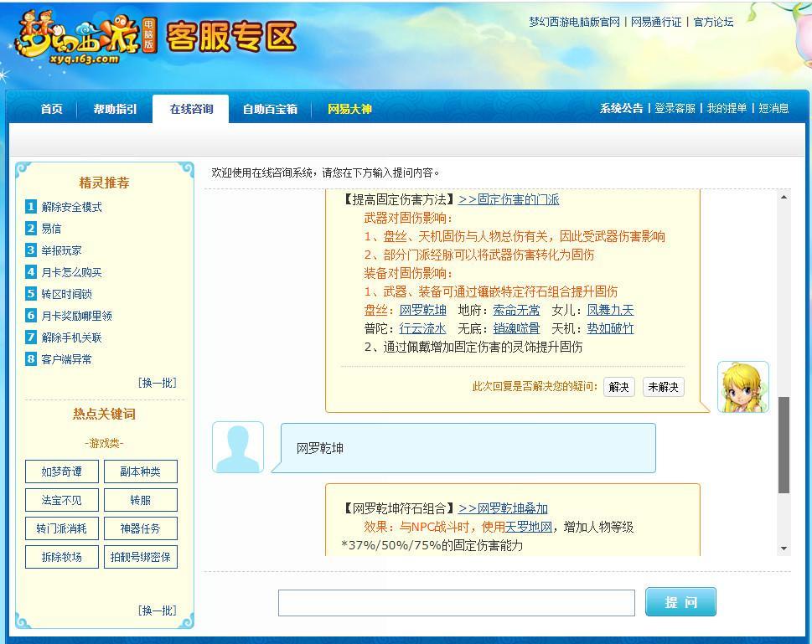Viewport: 812px width, 644px height.
Task: Click number 3 badge beside 举报玩家
Action: (31, 250)
